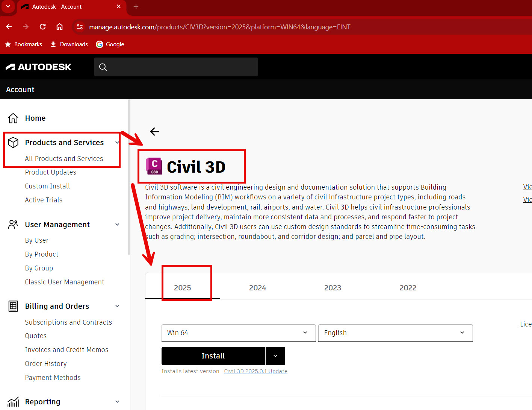View site information icon in address bar
Viewport: 532px width, 410px height.
coord(80,27)
